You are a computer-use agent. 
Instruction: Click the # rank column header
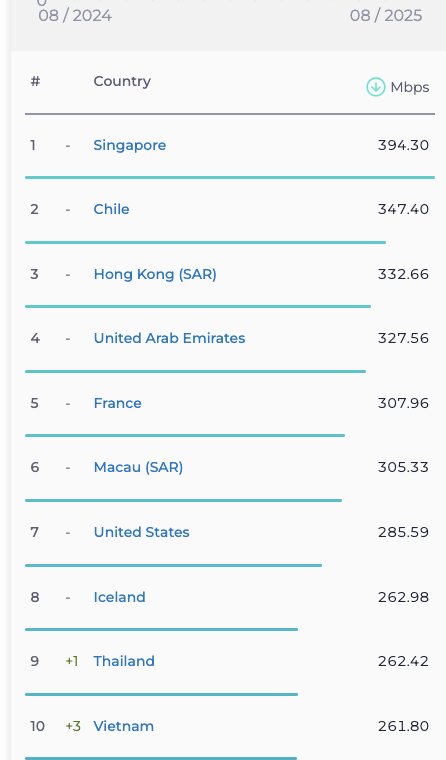click(35, 81)
